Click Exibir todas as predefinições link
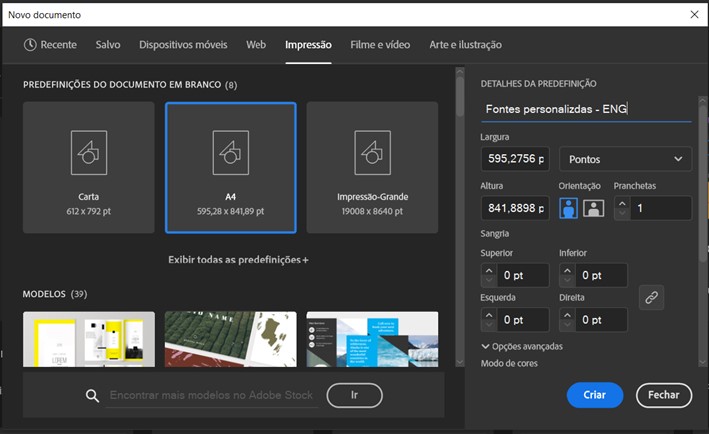Viewport: 709px width, 434px height. pyautogui.click(x=238, y=260)
